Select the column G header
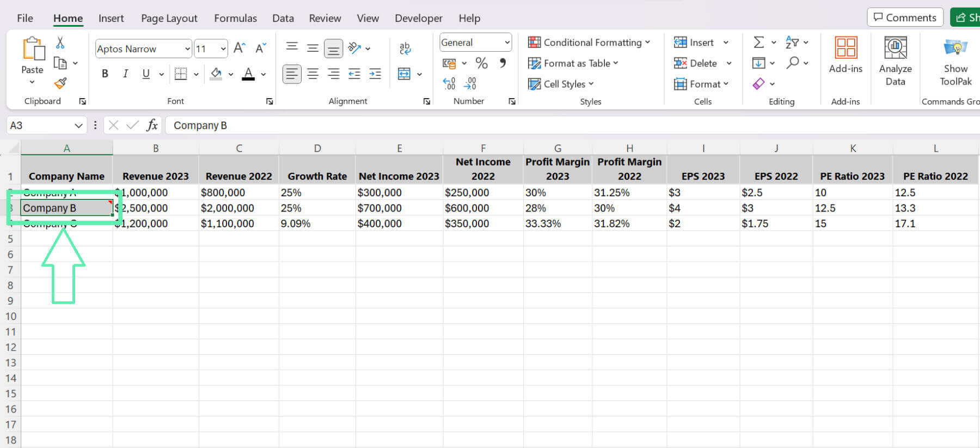The image size is (980, 448). (x=558, y=148)
